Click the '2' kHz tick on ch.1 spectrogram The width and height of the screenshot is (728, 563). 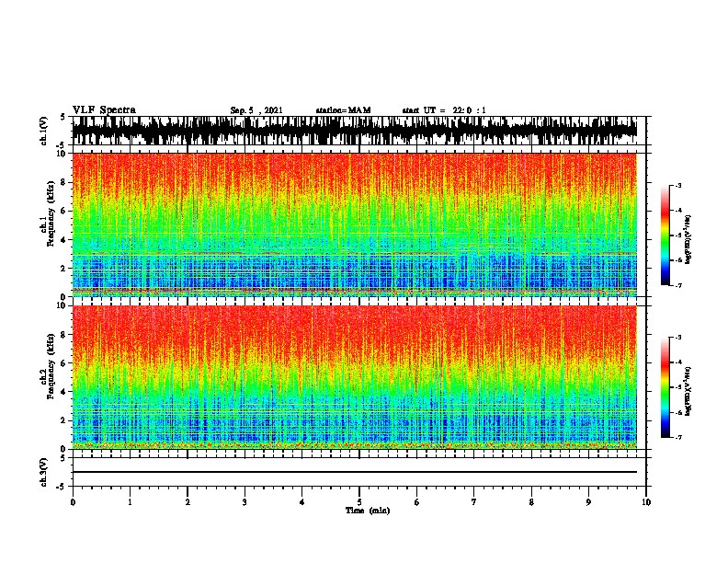click(x=64, y=269)
